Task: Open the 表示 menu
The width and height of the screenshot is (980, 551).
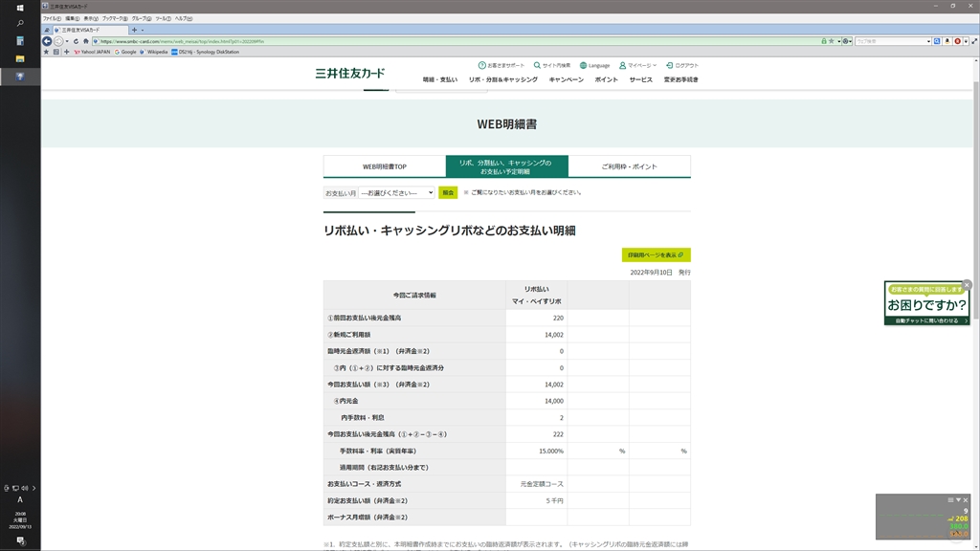Action: pyautogui.click(x=91, y=19)
